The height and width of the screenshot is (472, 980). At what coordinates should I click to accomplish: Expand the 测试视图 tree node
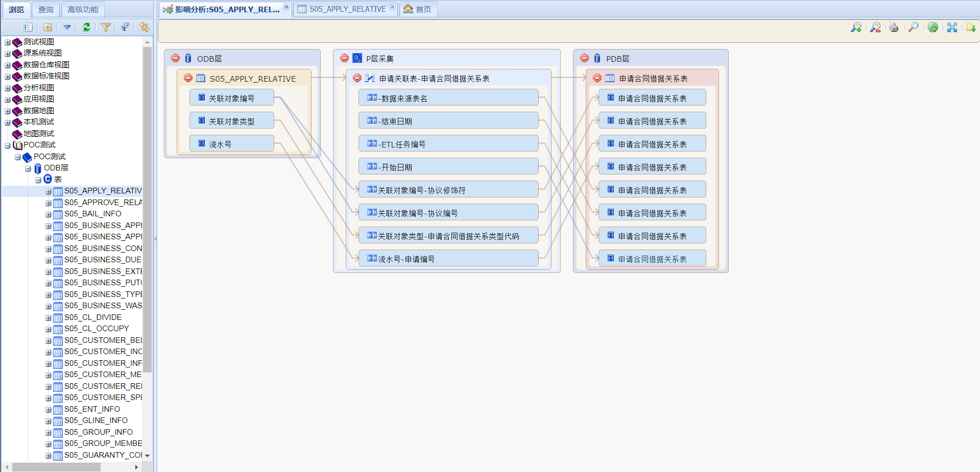coord(8,42)
